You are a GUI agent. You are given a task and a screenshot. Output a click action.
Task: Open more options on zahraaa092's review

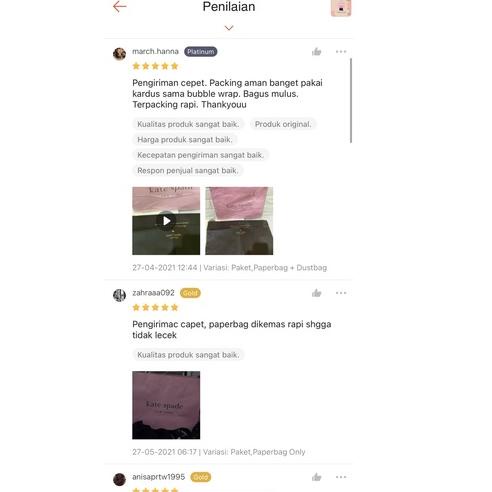click(x=341, y=293)
